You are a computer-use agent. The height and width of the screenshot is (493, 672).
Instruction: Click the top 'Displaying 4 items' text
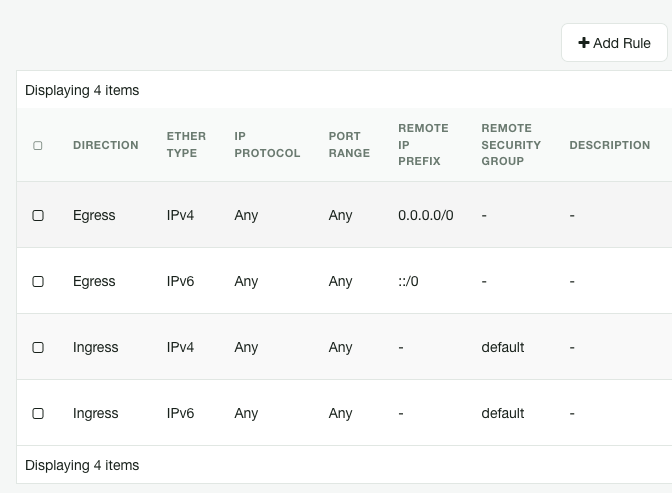tap(82, 90)
